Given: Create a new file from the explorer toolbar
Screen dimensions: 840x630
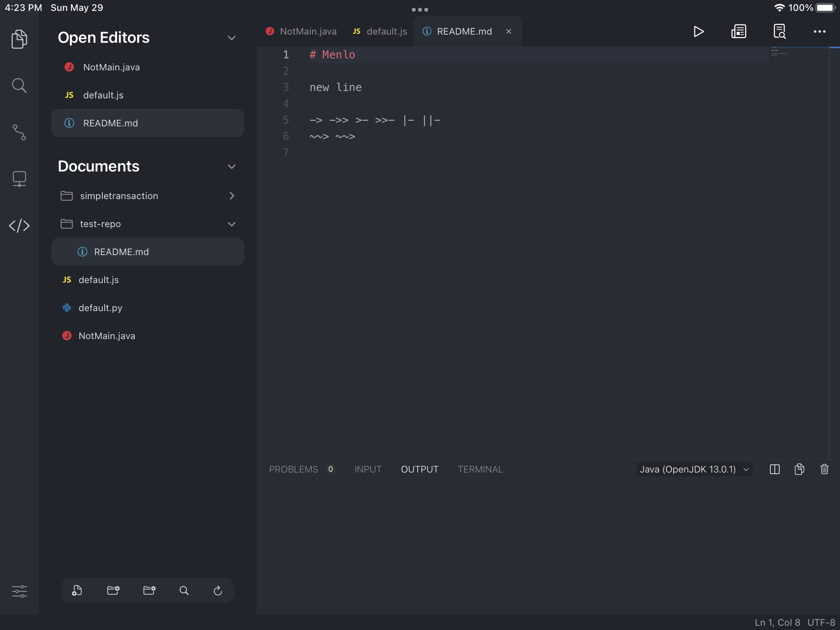Looking at the screenshot, I should [x=77, y=590].
